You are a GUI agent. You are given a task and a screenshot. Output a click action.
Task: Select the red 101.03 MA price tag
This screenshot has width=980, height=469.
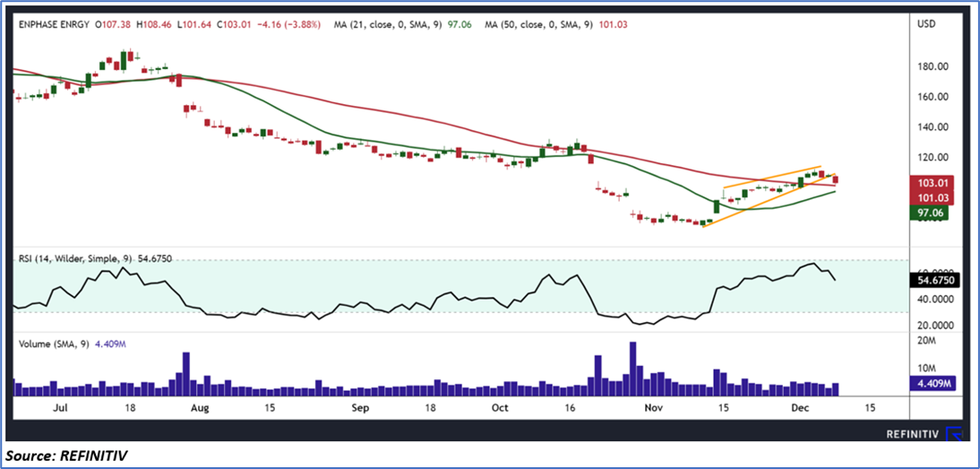933,197
